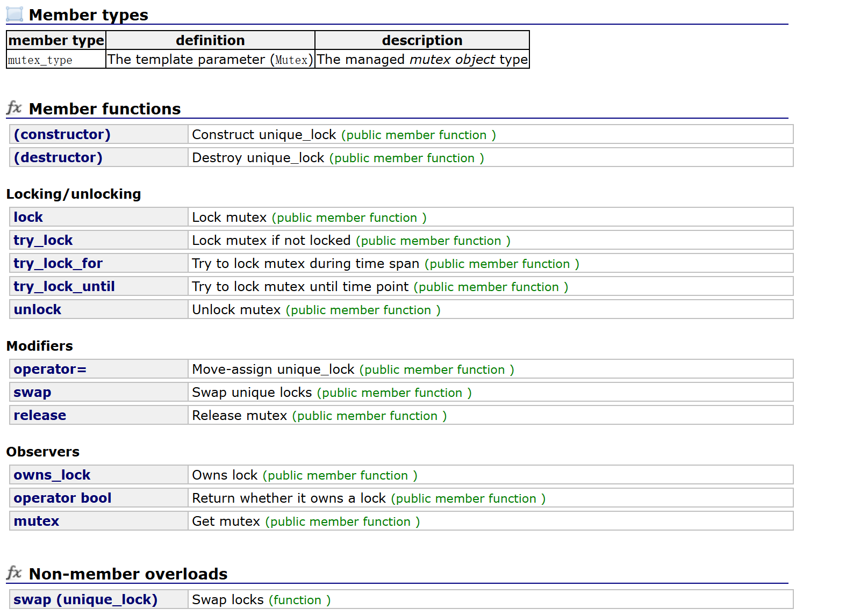Image resolution: width=846 pixels, height=616 pixels.
Task: Click the Member types heading
Action: [89, 15]
